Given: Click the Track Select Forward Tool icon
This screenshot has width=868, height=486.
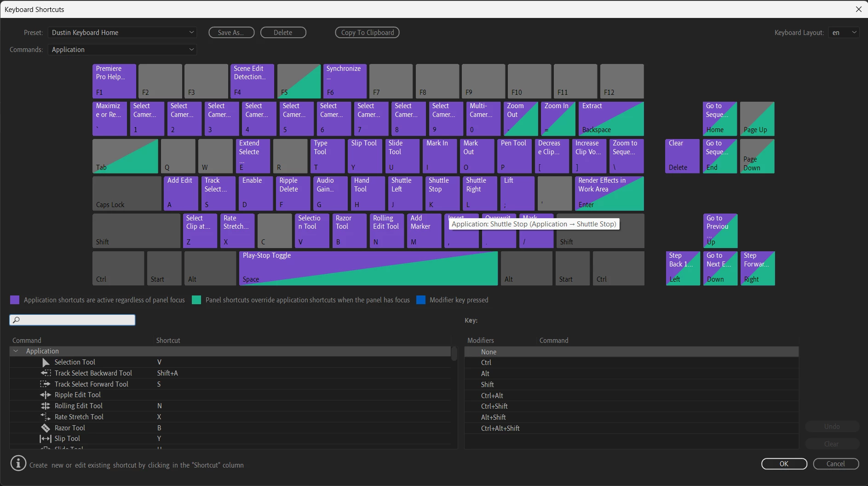Looking at the screenshot, I should [x=46, y=384].
